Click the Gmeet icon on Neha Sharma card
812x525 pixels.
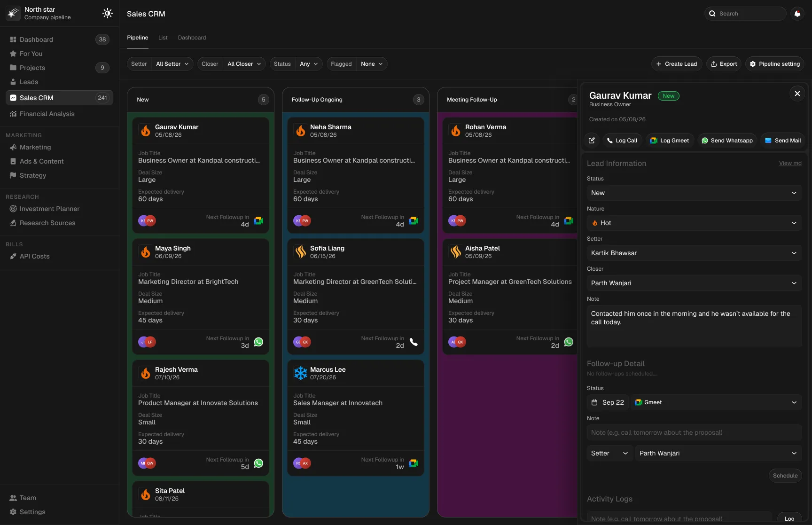click(x=414, y=220)
